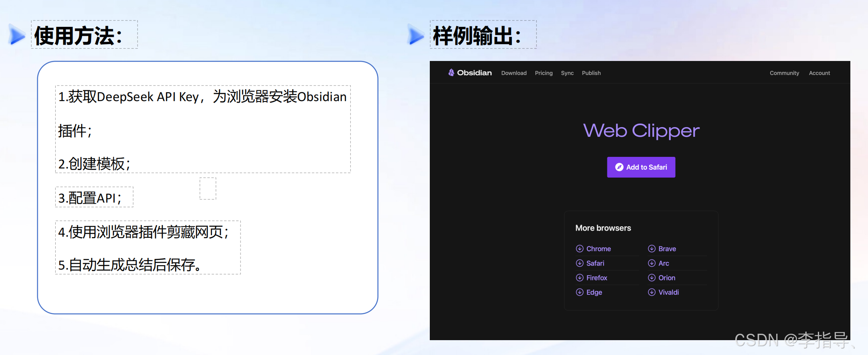Viewport: 868px width, 355px height.
Task: Click the 样例输出 title text
Action: click(x=477, y=36)
